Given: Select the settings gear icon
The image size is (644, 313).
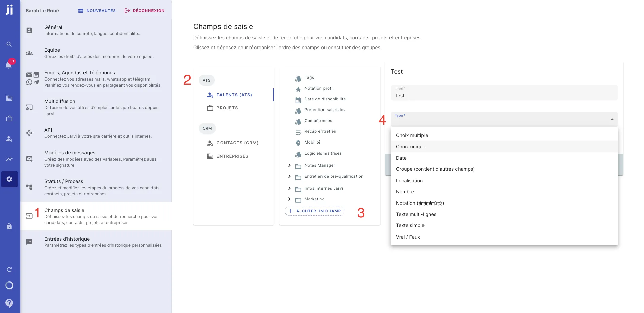Looking at the screenshot, I should (9, 179).
